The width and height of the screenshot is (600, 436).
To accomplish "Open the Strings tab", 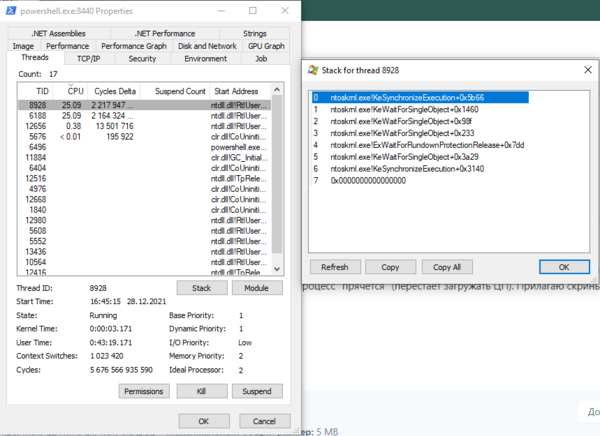I will click(254, 33).
